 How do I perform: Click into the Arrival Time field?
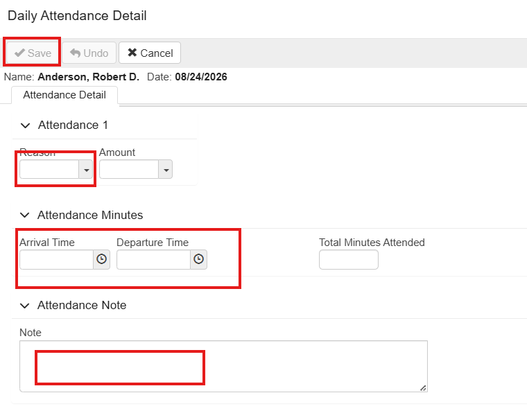pos(56,259)
